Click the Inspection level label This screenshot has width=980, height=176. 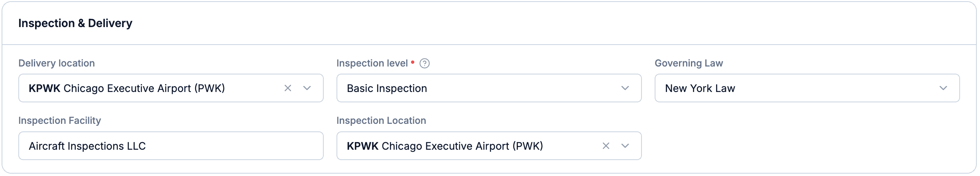click(x=372, y=63)
